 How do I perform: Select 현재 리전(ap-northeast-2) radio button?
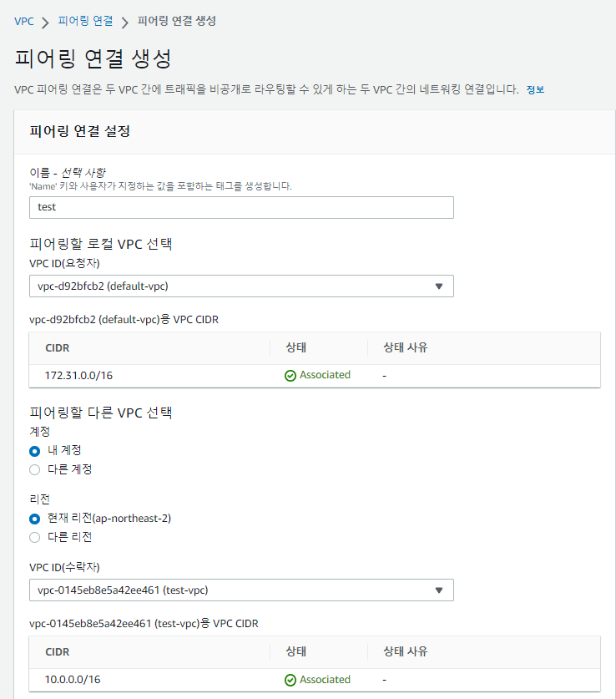[x=35, y=519]
